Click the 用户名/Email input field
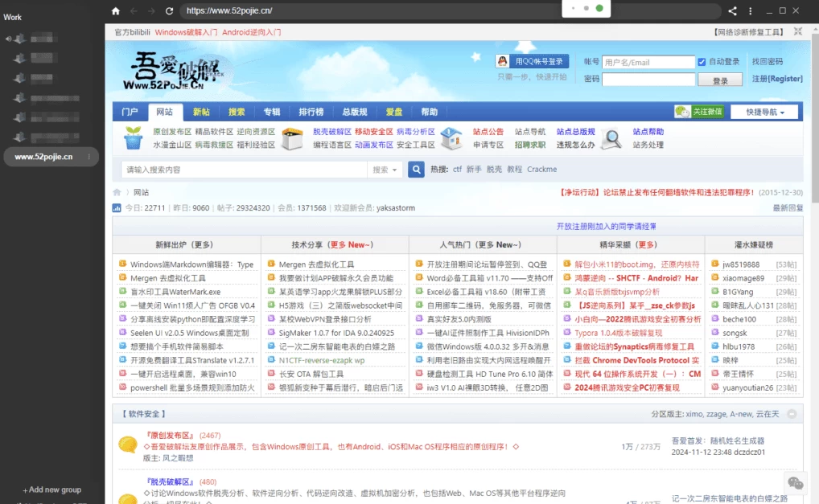Image resolution: width=819 pixels, height=504 pixels. pos(648,62)
